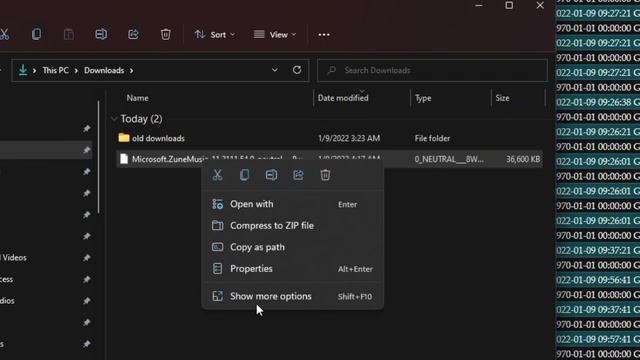Click the Copy icon in the Explorer toolbar
This screenshot has width=640, height=360.
[x=36, y=34]
